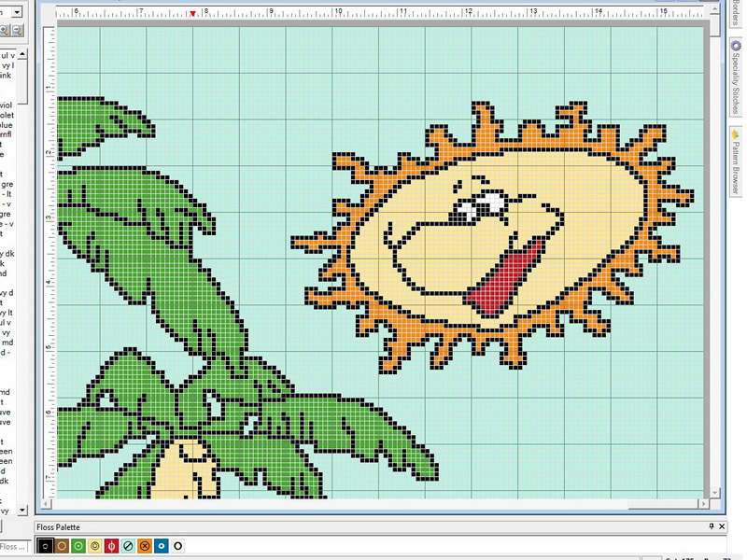
Task: Open the Borders side tab
Action: tap(736, 12)
